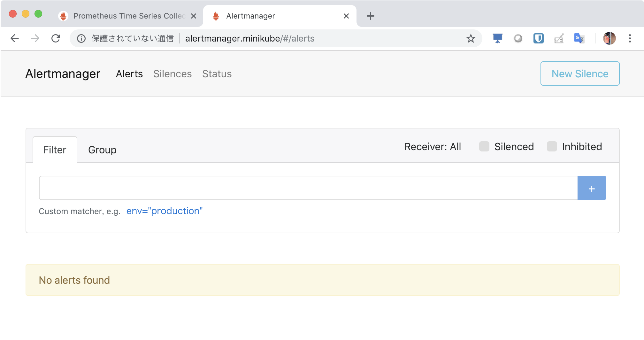
Task: Open the Chrome profile avatar
Action: click(609, 38)
